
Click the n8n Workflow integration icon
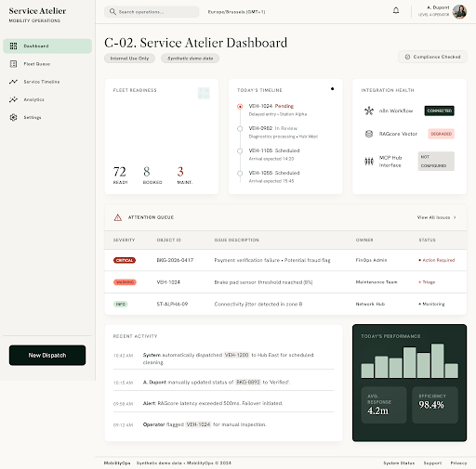point(369,111)
